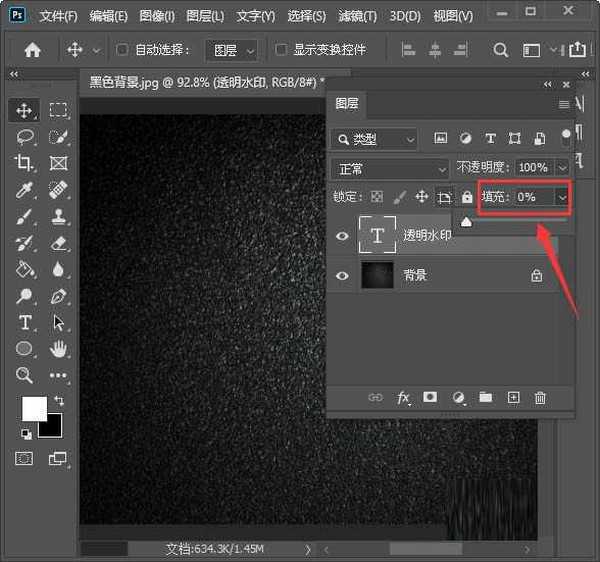Open the blend mode 正常 dropdown

coord(391,168)
